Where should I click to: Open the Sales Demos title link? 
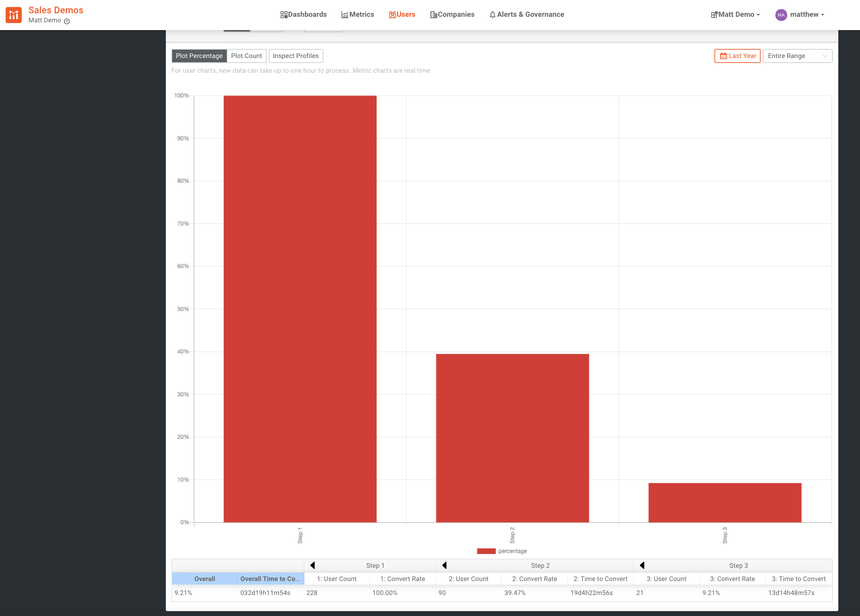click(x=56, y=10)
